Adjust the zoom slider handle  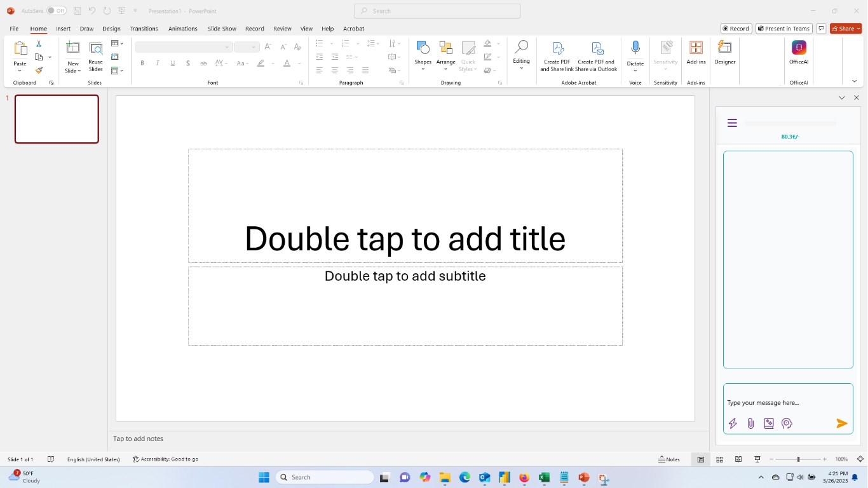click(798, 459)
